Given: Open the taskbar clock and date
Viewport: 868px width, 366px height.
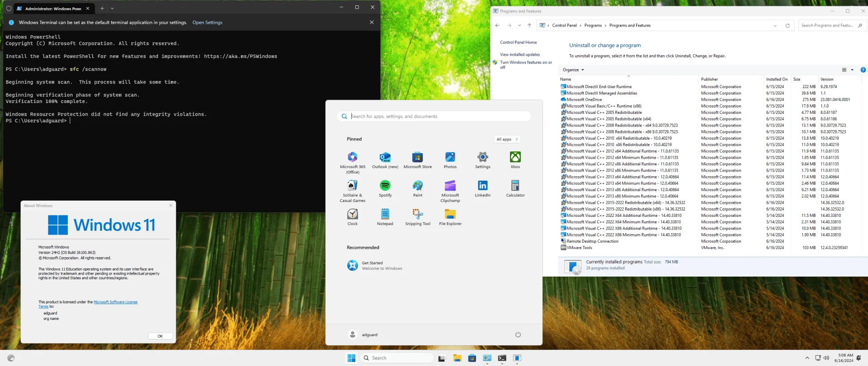Looking at the screenshot, I should tap(844, 358).
